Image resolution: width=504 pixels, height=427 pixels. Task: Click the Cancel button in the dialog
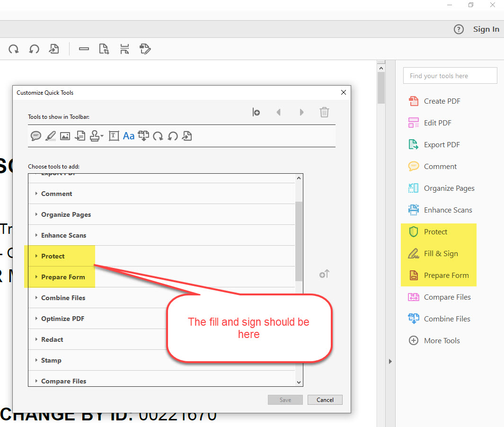tap(325, 400)
